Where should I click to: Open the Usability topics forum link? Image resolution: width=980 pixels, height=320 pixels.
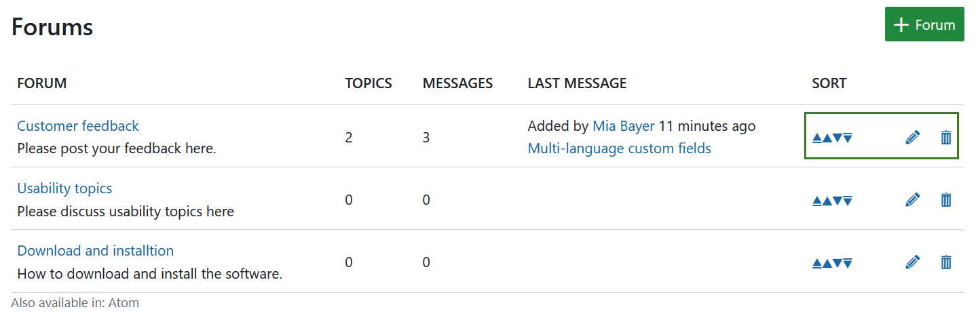(x=64, y=188)
